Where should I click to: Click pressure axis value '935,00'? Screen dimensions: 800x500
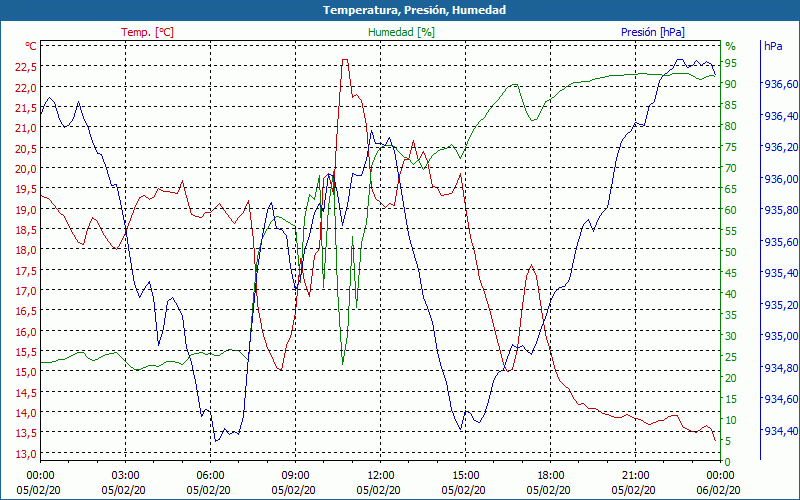tap(781, 336)
